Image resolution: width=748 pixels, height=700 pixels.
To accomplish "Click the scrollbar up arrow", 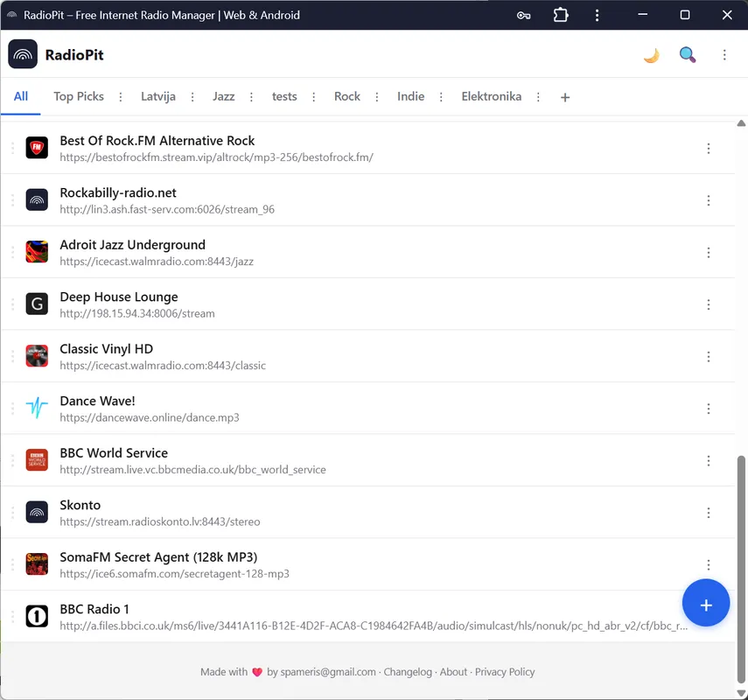I will coord(741,123).
